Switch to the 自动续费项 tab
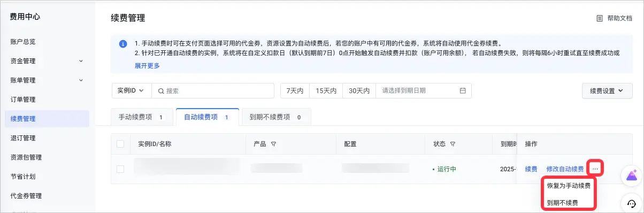The width and height of the screenshot is (644, 213). 208,117
